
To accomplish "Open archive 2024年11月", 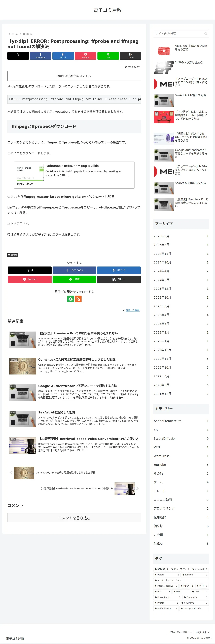I will (181, 253).
